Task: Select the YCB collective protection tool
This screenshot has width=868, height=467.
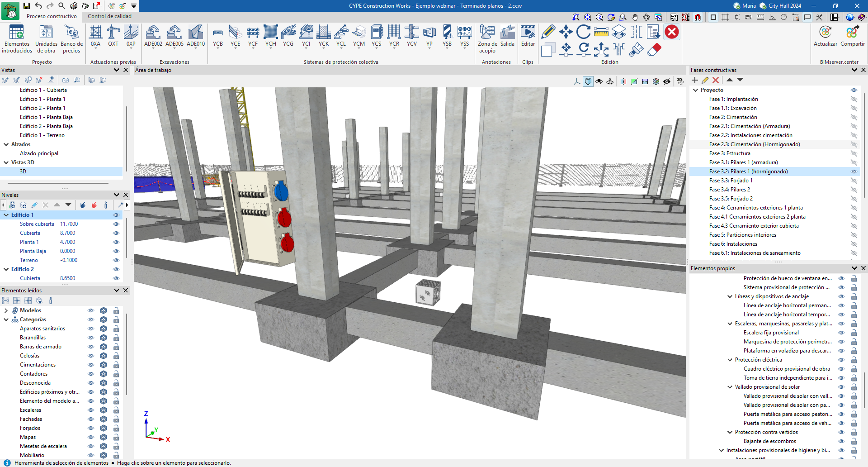Action: pyautogui.click(x=218, y=36)
